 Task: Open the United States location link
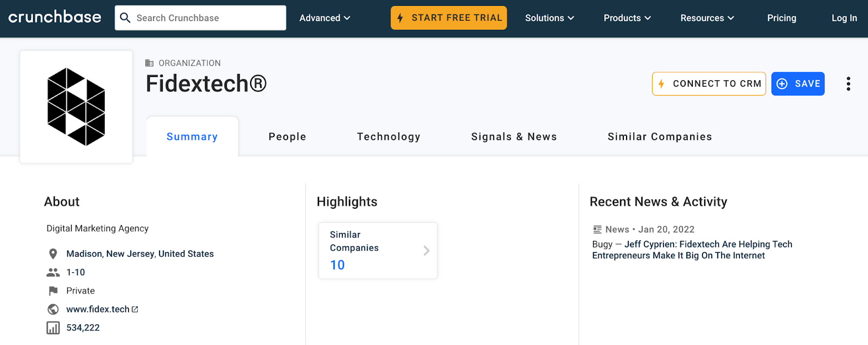pos(186,254)
